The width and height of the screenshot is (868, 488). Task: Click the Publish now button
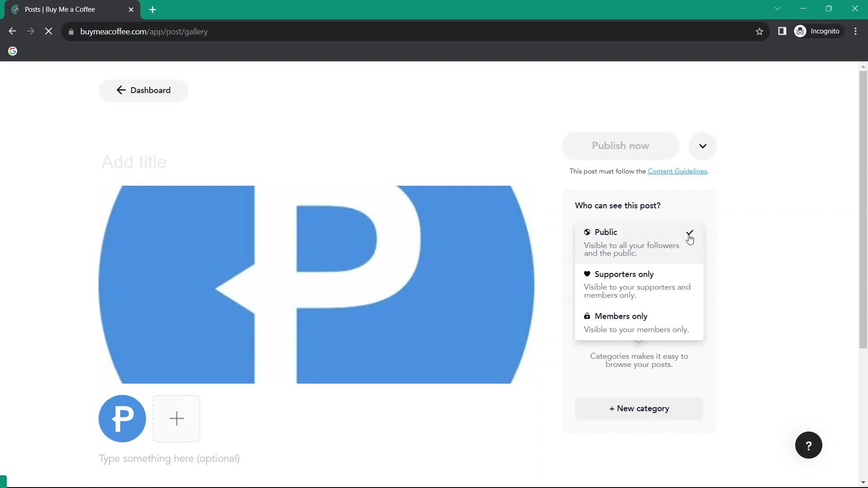620,145
